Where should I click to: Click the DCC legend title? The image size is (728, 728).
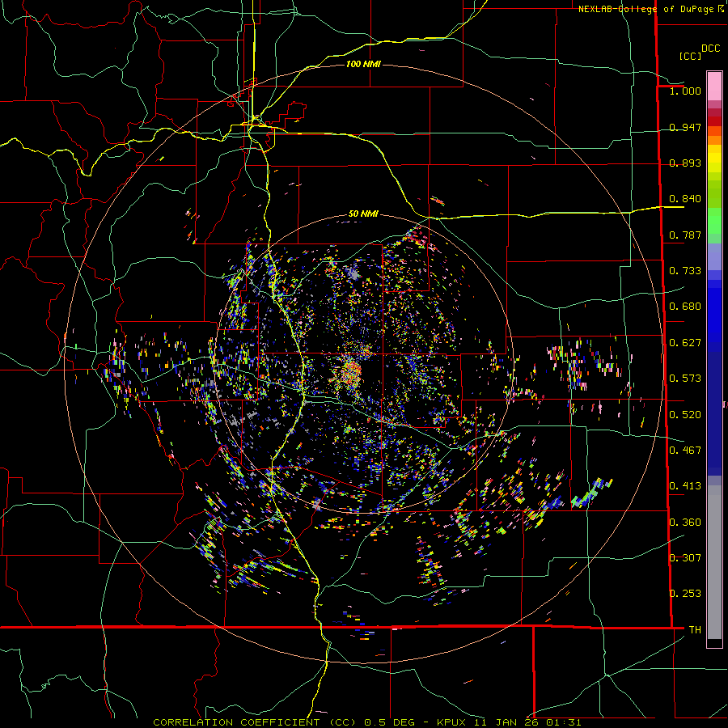point(710,48)
